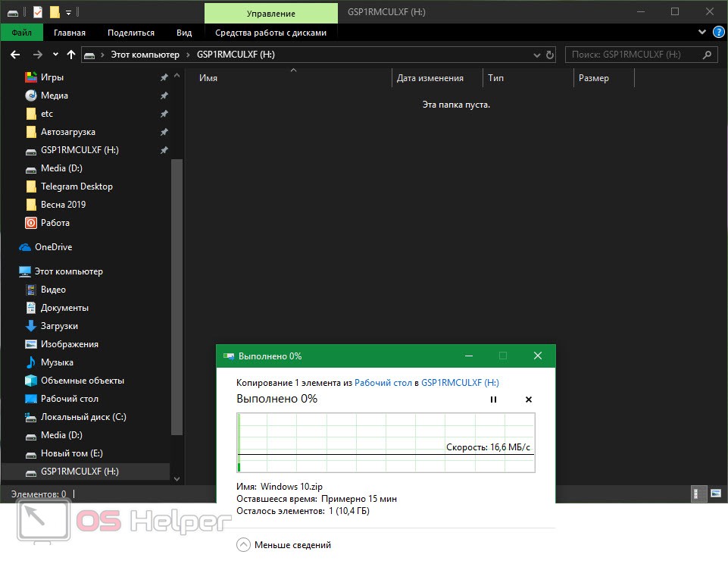The height and width of the screenshot is (561, 728).
Task: Open the Поделиться ribbon tab
Action: pos(131,33)
